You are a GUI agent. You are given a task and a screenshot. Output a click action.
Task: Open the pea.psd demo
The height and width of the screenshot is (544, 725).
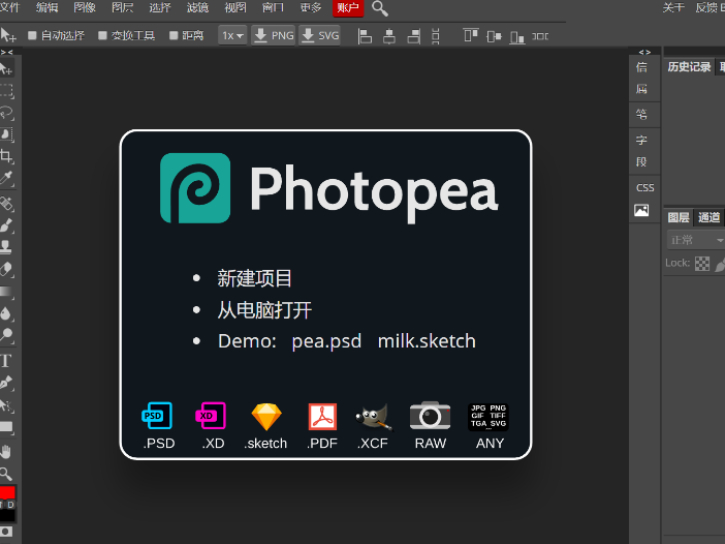(x=326, y=342)
